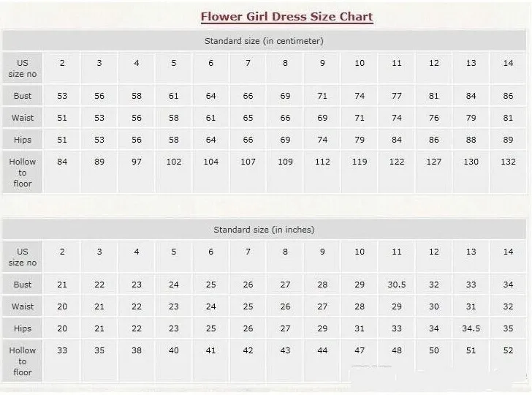Click the Flower Girl Dress Size Chart title

tap(286, 17)
